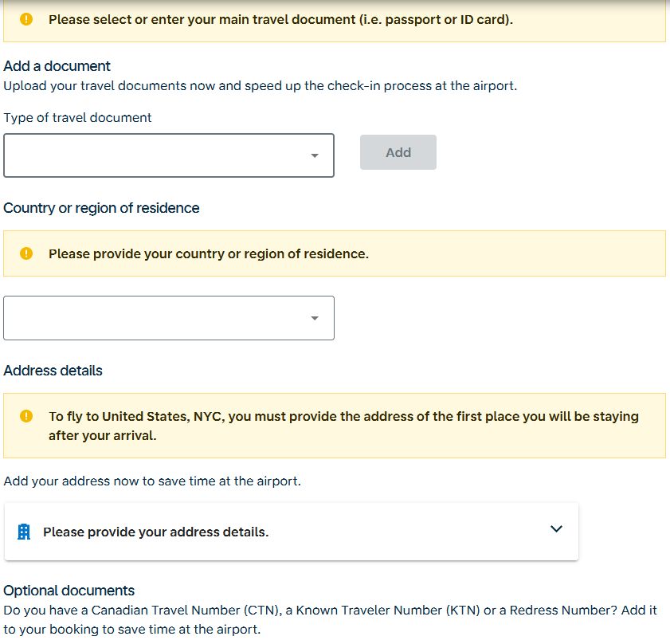The height and width of the screenshot is (644, 670).
Task: Open the country or region of residence dropdown
Action: [x=169, y=318]
